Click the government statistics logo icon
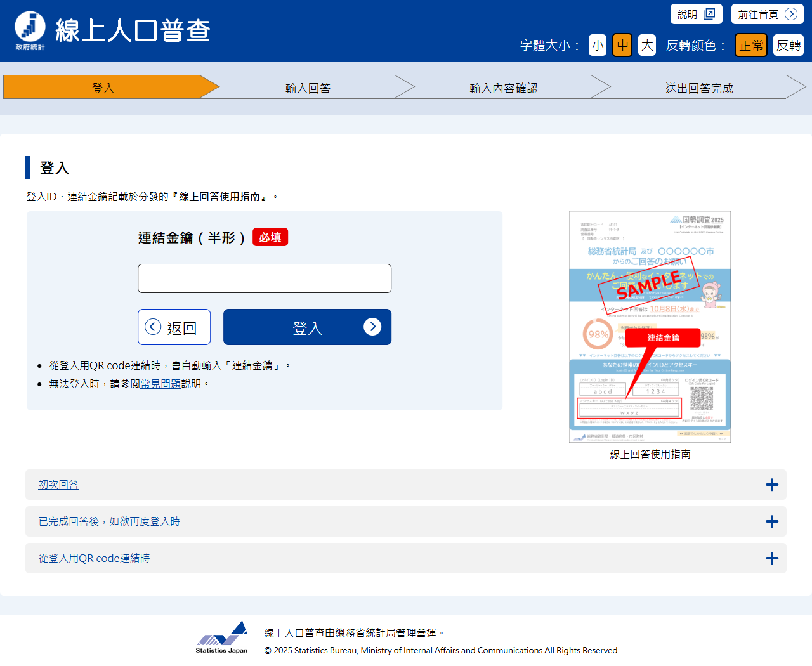Image resolution: width=812 pixels, height=666 pixels. click(x=30, y=30)
